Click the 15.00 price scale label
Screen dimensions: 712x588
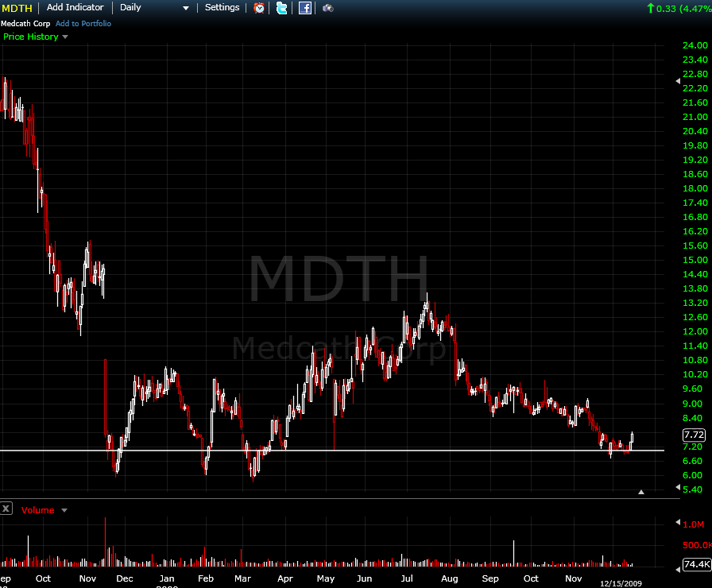pos(695,260)
